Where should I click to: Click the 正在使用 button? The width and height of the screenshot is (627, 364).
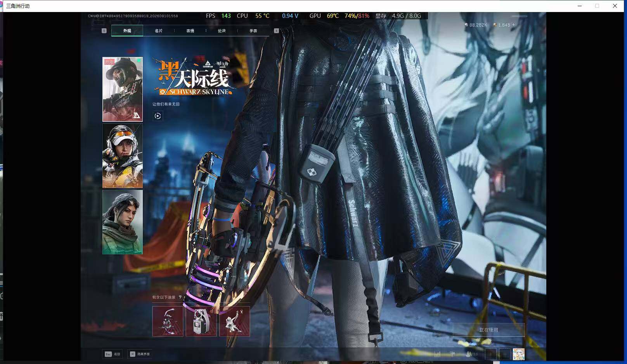[488, 330]
